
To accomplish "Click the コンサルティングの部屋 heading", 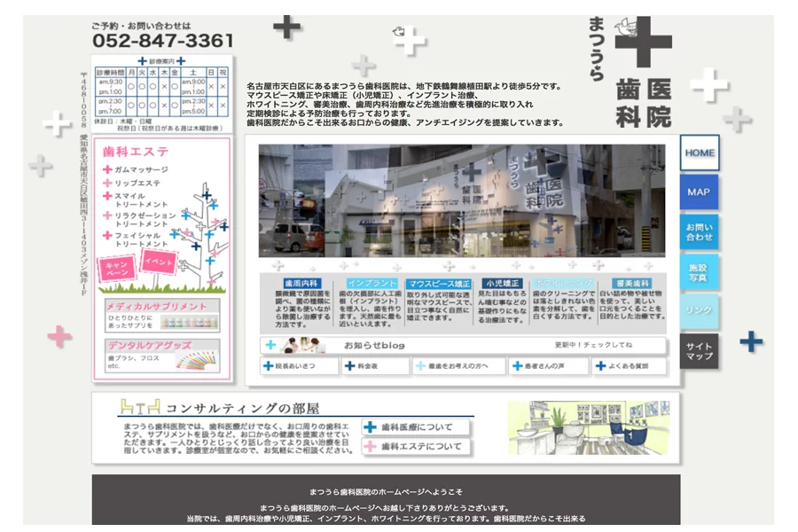I will pos(243,408).
